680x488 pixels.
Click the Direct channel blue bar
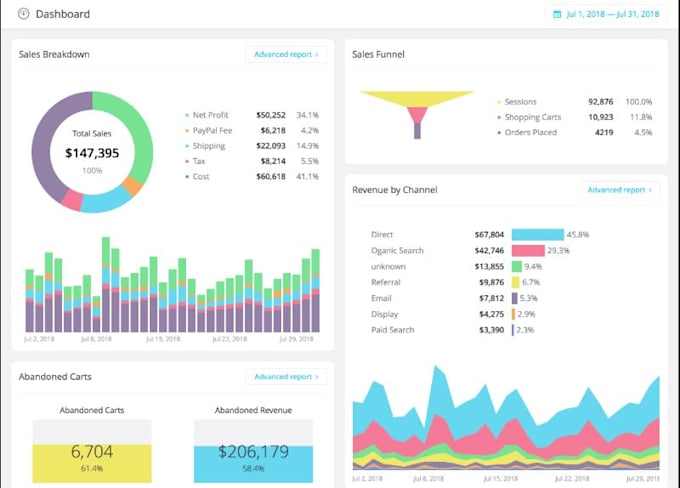(538, 235)
